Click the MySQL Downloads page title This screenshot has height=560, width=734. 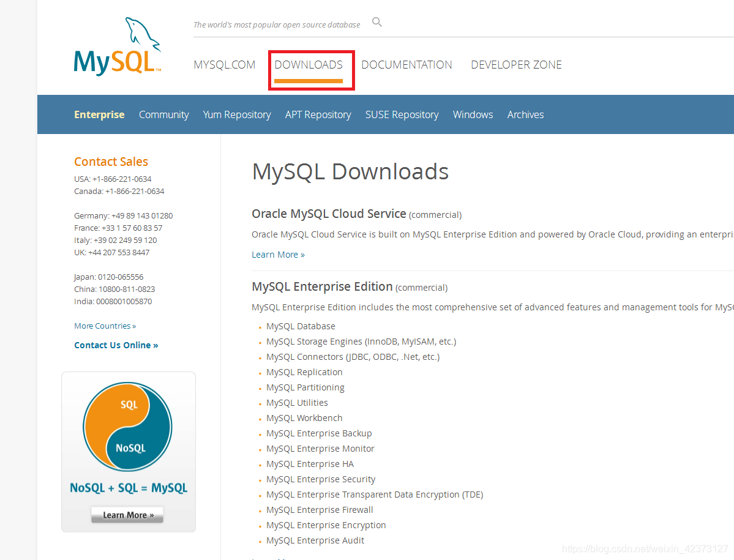[x=350, y=172]
